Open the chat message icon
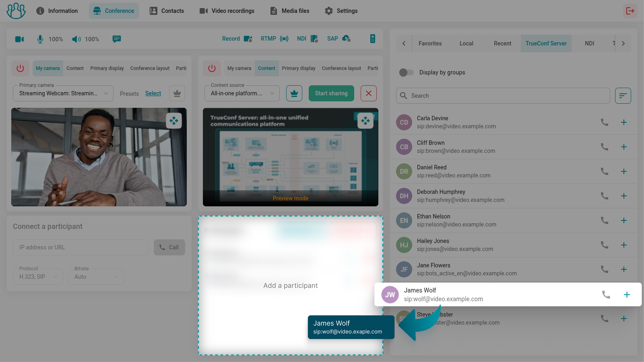Viewport: 644px width, 362px height. (117, 39)
